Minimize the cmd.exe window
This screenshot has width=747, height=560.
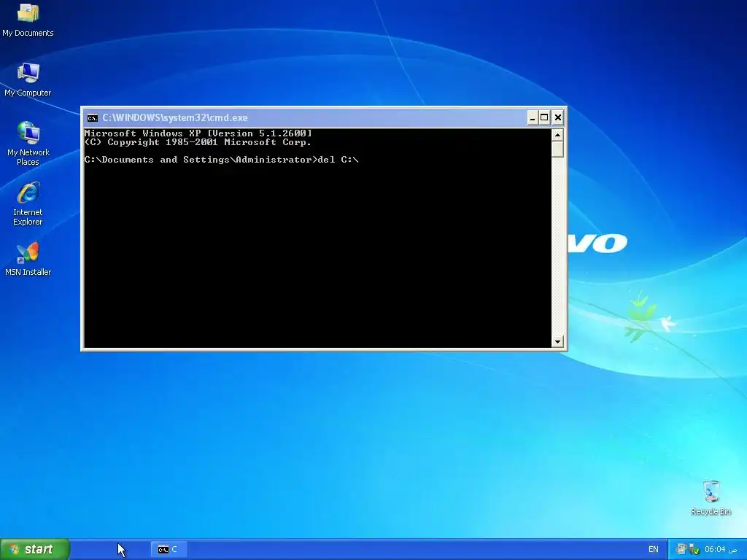coord(532,117)
